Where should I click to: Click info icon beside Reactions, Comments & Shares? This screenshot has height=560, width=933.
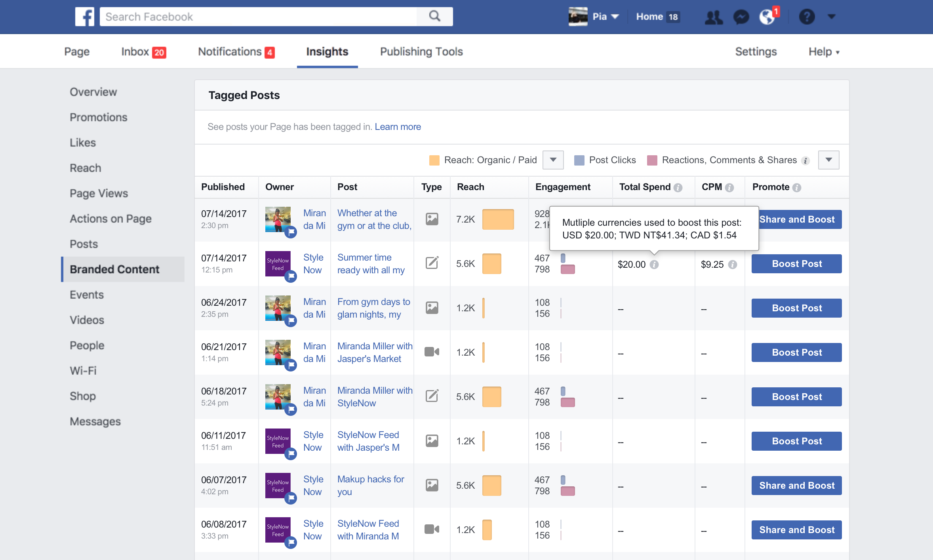[x=805, y=160]
